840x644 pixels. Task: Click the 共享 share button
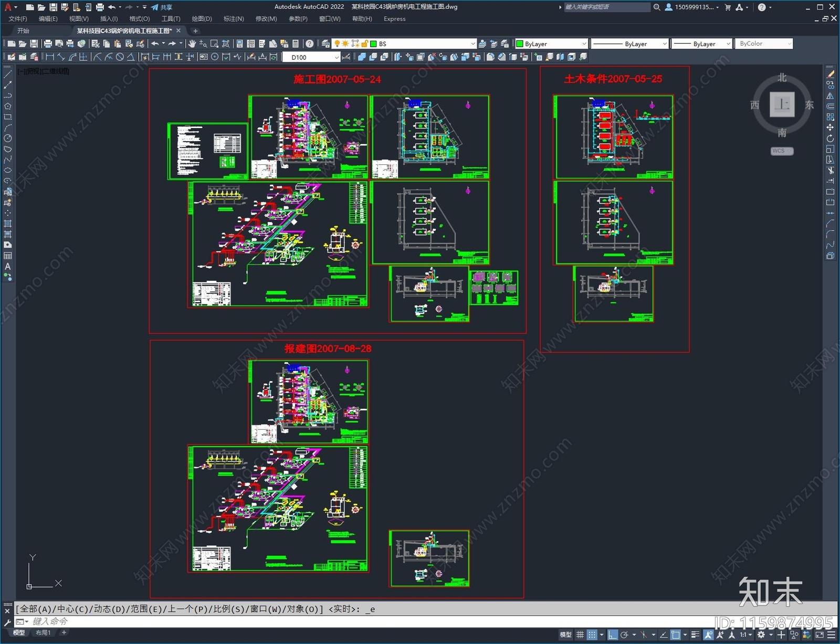tap(162, 7)
